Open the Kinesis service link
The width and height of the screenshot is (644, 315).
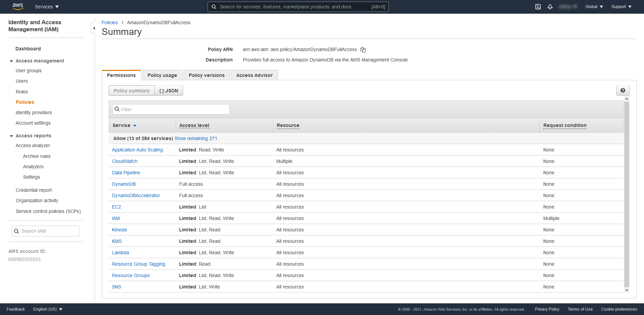119,230
